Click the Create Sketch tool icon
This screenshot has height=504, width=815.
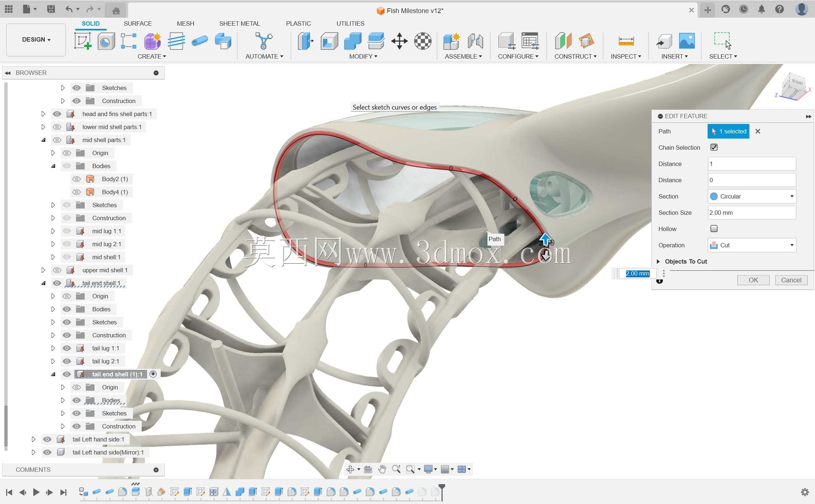click(83, 41)
